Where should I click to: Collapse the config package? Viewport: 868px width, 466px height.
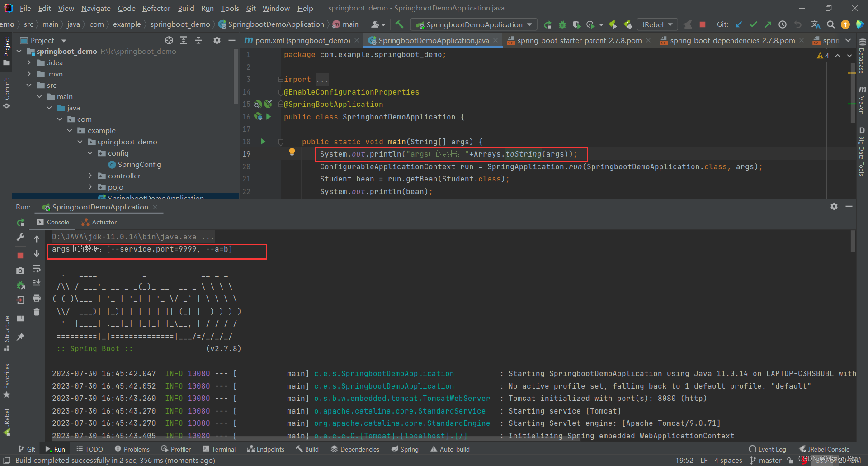[90, 153]
